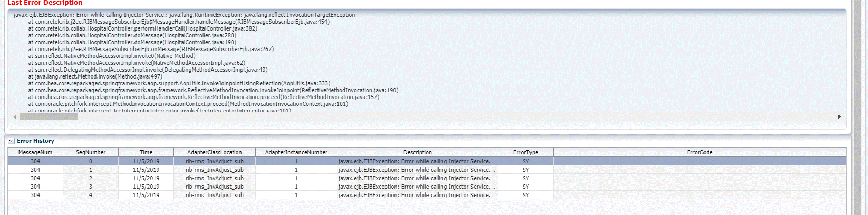This screenshot has width=868, height=215.
Task: Sort by SeqNumber column header
Action: [91, 152]
